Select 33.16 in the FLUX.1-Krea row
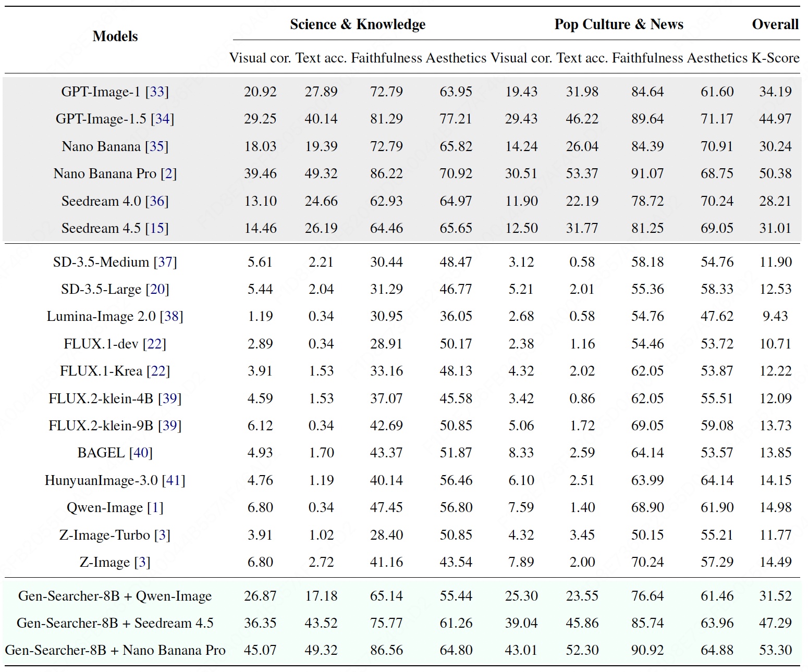Viewport: 808px width, 672px height. click(x=386, y=371)
